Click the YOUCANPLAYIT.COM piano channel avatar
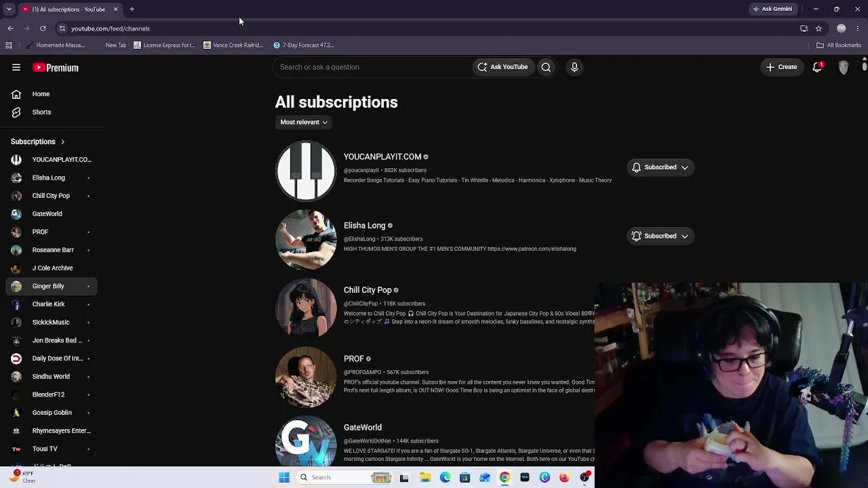 tap(306, 171)
